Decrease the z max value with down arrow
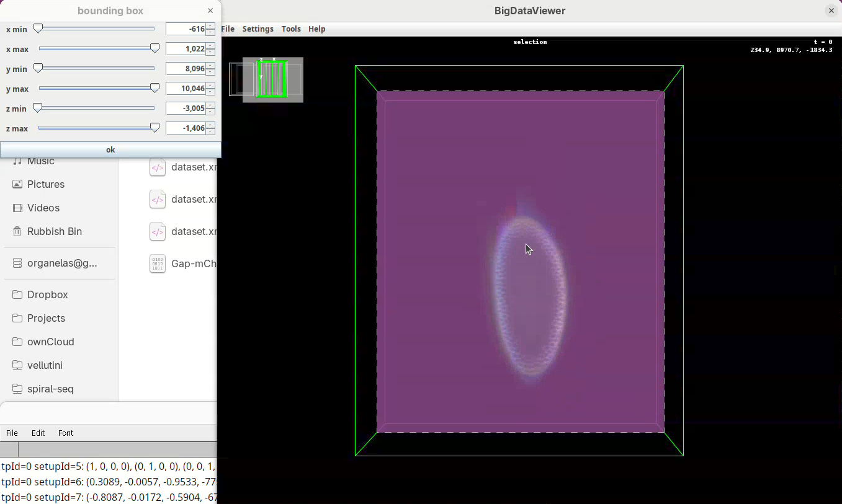 tap(211, 131)
